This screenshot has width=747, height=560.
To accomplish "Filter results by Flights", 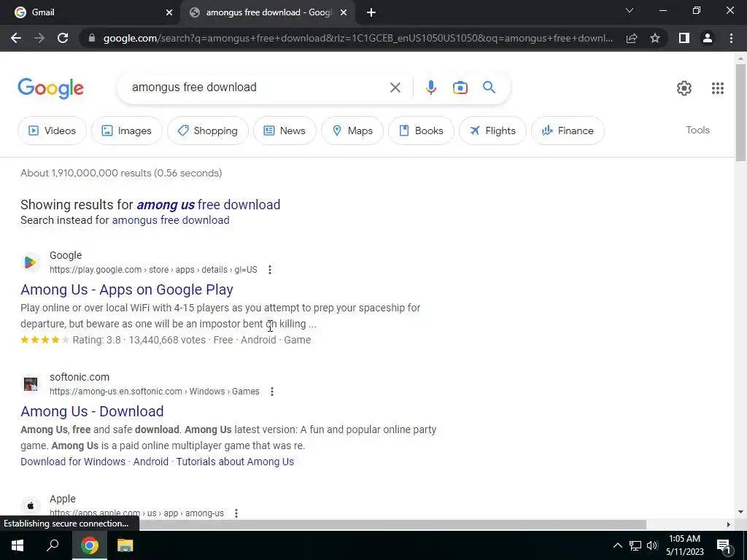I will click(492, 131).
